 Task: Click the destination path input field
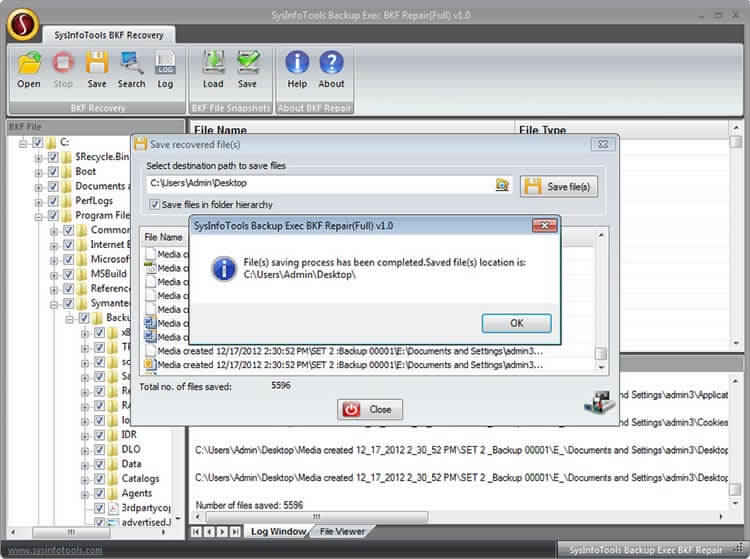tap(320, 184)
